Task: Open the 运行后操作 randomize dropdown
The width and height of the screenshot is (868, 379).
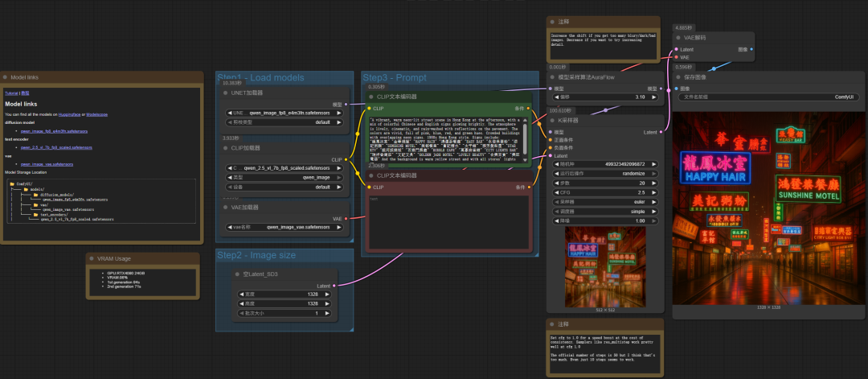Action: (606, 174)
